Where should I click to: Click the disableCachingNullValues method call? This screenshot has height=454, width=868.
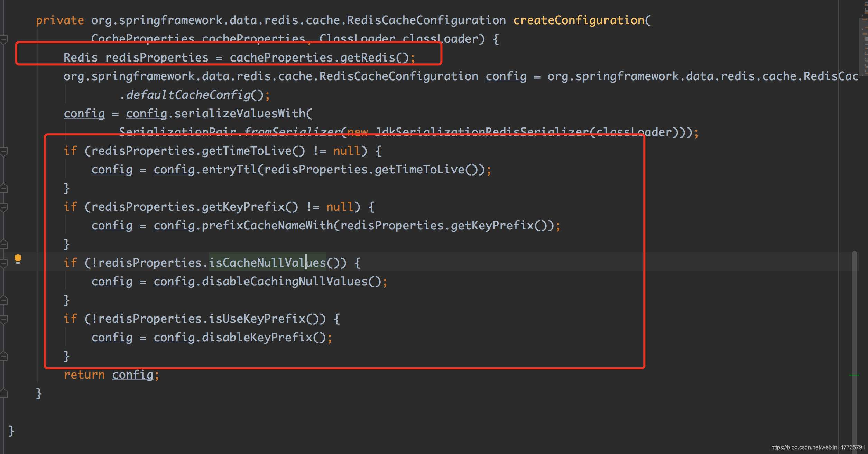(285, 281)
